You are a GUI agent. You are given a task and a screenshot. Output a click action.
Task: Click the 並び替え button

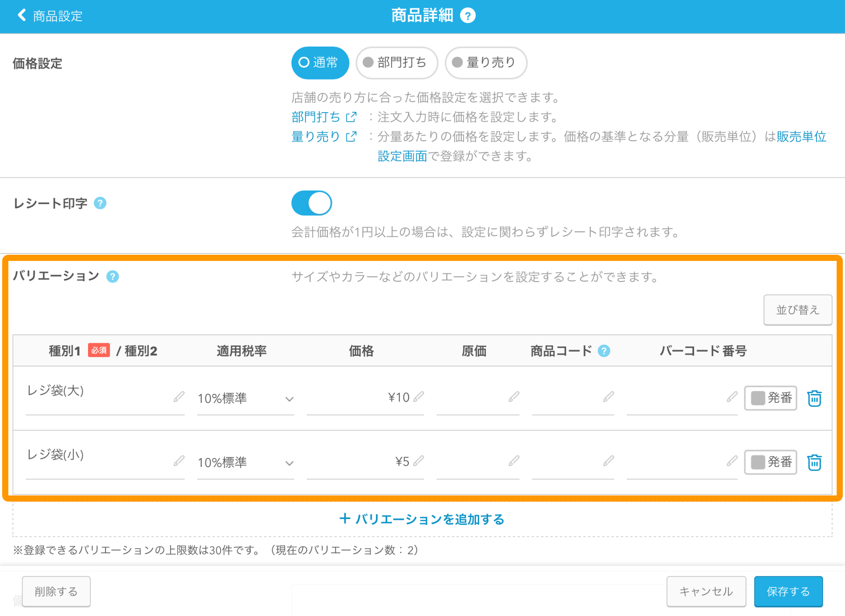pyautogui.click(x=797, y=310)
